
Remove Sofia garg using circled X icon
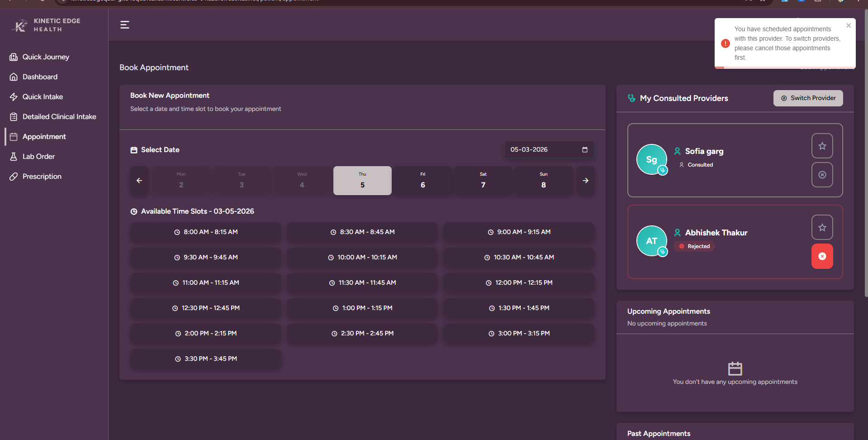point(822,175)
